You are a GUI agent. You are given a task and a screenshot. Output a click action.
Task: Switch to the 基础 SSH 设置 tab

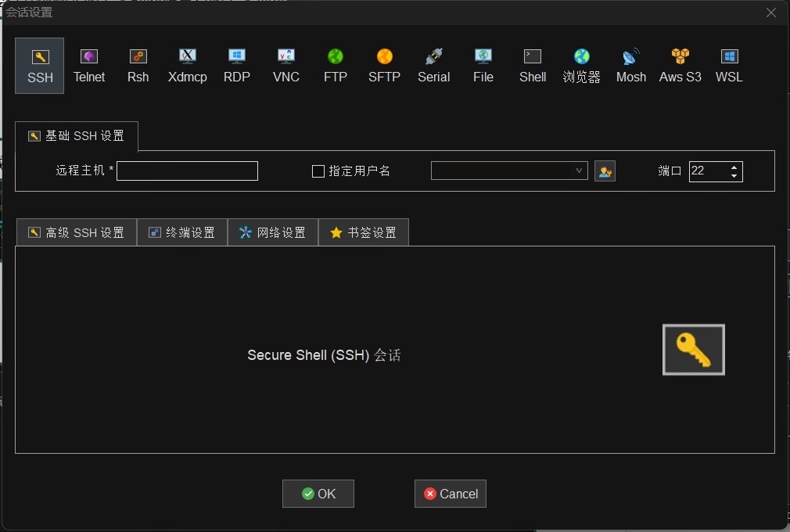coord(77,136)
